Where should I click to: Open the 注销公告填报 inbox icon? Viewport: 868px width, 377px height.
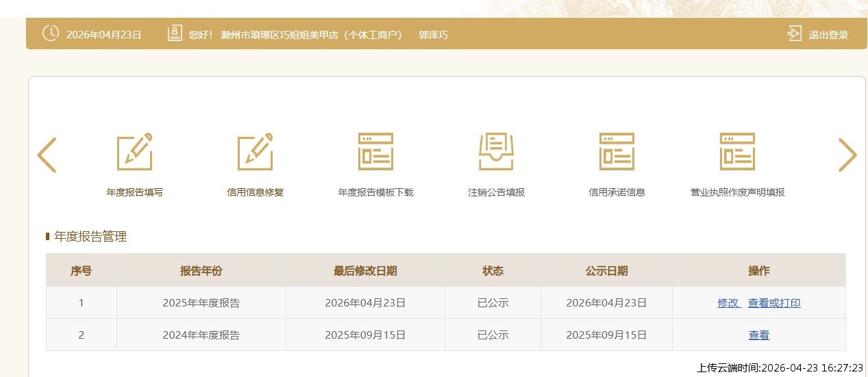pyautogui.click(x=496, y=152)
